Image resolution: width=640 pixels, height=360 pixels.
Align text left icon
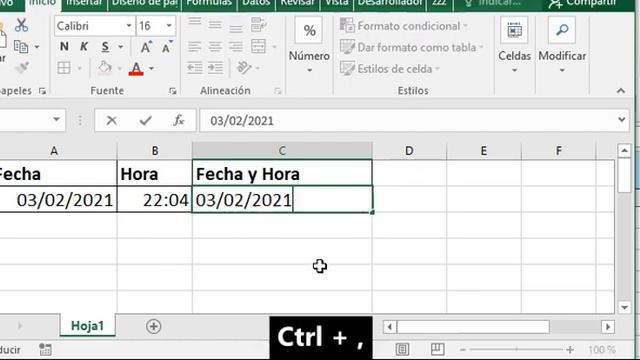(x=195, y=47)
